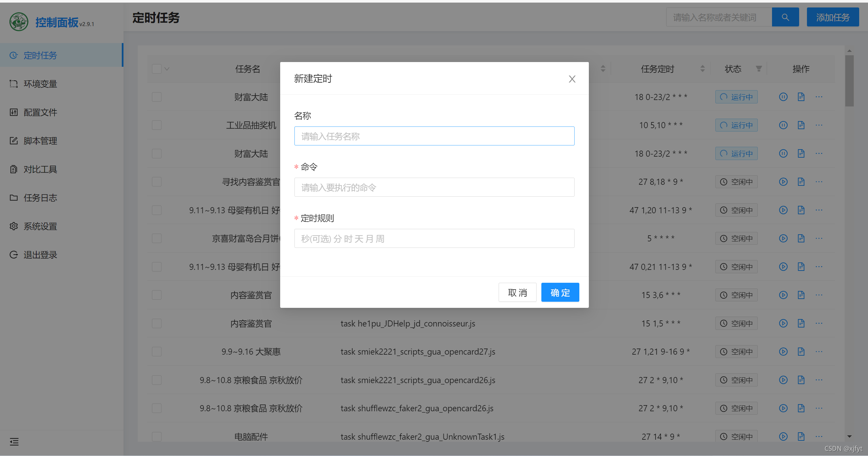Collapse the sidebar using bottom menu icon
This screenshot has height=456, width=868.
pyautogui.click(x=14, y=442)
